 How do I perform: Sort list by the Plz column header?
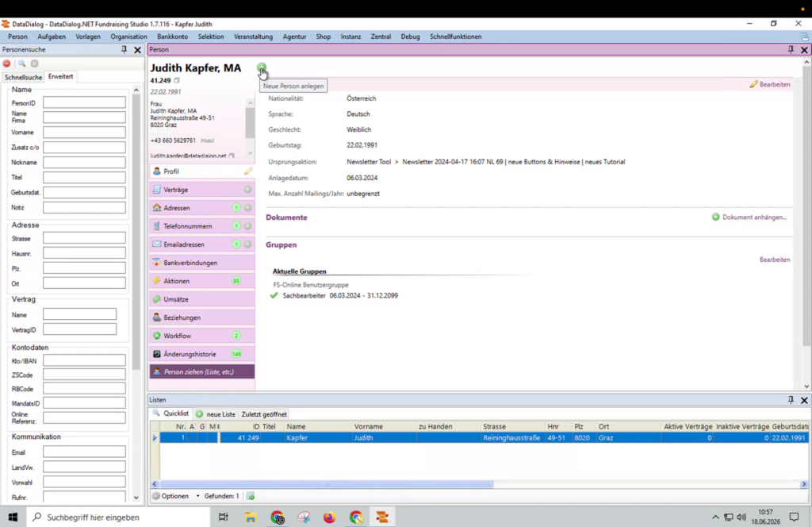582,426
